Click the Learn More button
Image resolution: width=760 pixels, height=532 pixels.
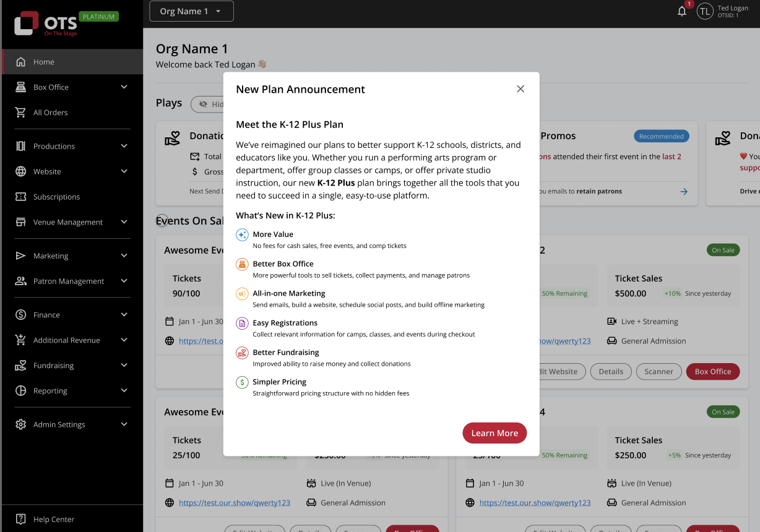tap(494, 433)
